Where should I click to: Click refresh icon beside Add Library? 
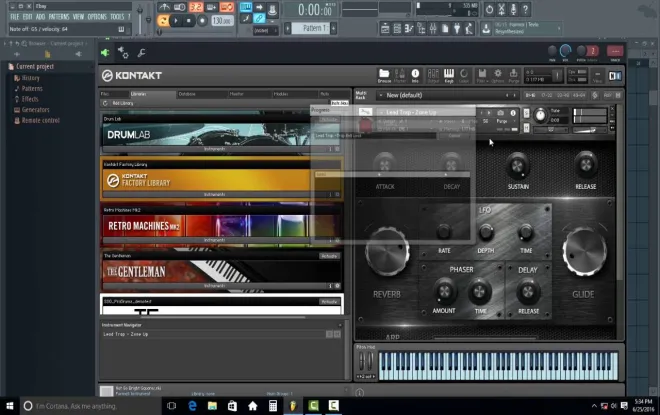[105, 103]
